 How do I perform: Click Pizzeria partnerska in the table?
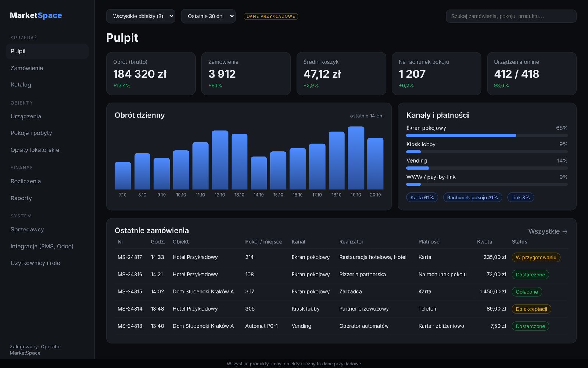pyautogui.click(x=362, y=275)
